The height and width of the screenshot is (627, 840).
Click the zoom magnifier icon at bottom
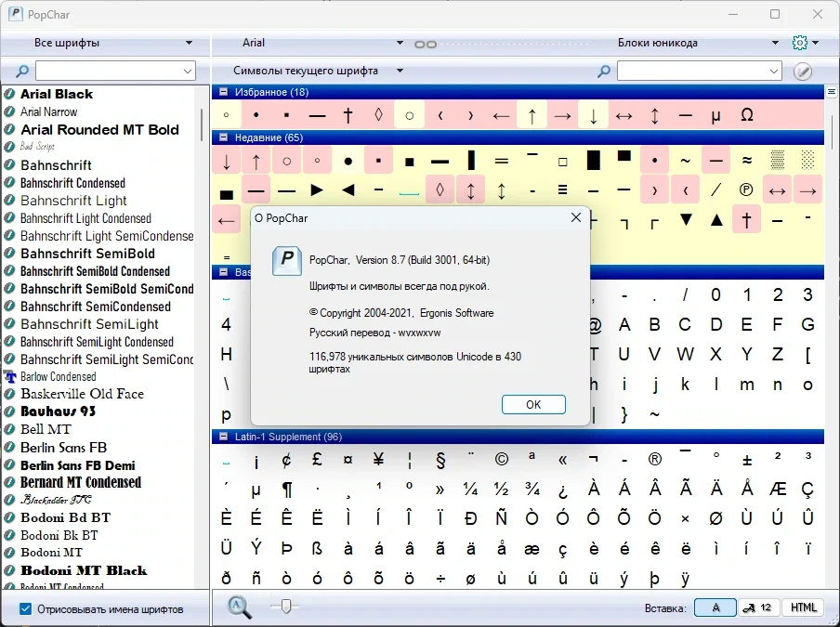pos(239,607)
